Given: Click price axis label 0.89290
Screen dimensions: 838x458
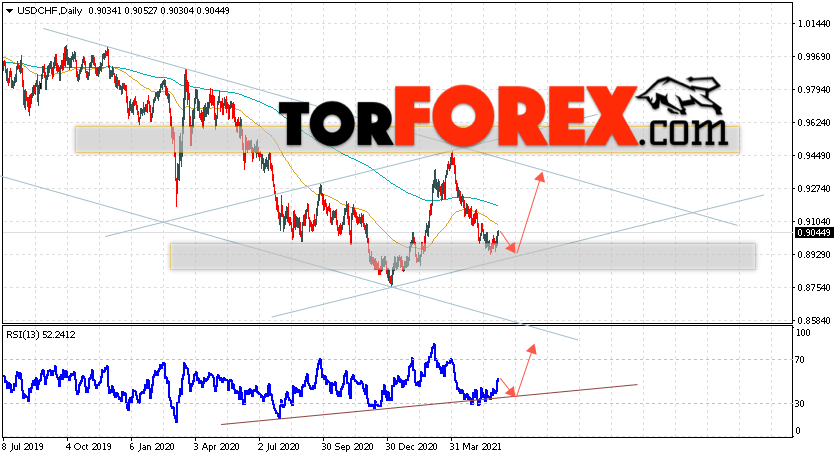Looking at the screenshot, I should tap(814, 255).
